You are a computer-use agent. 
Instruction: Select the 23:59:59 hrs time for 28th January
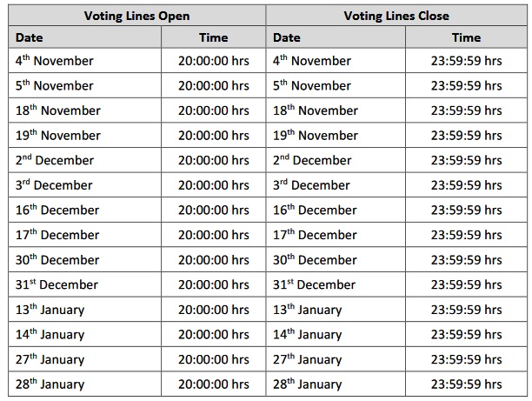click(466, 384)
